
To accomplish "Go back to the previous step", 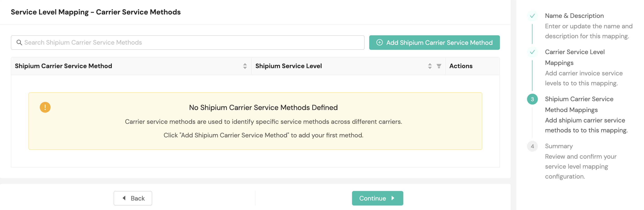I will (x=133, y=198).
